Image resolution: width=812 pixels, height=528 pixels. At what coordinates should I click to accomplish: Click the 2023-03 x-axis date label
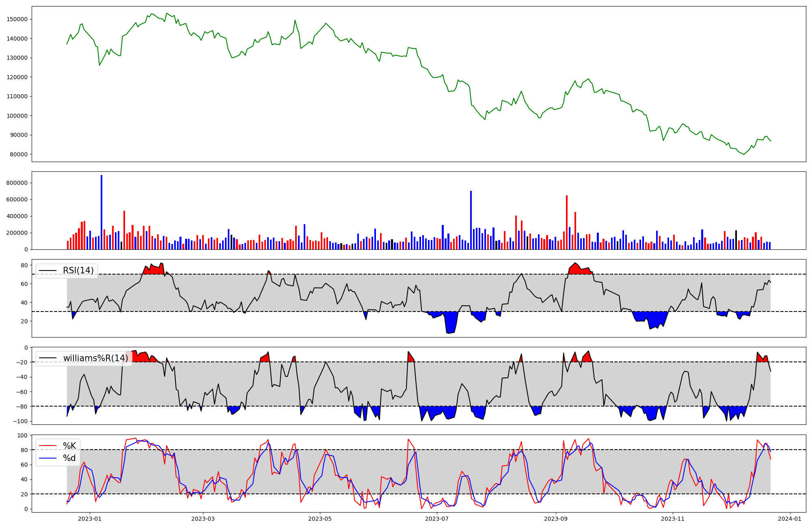(x=203, y=519)
